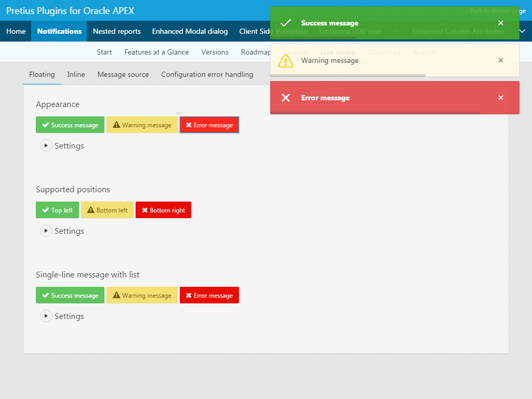Click the Single-line message with list heading

pyautogui.click(x=87, y=274)
